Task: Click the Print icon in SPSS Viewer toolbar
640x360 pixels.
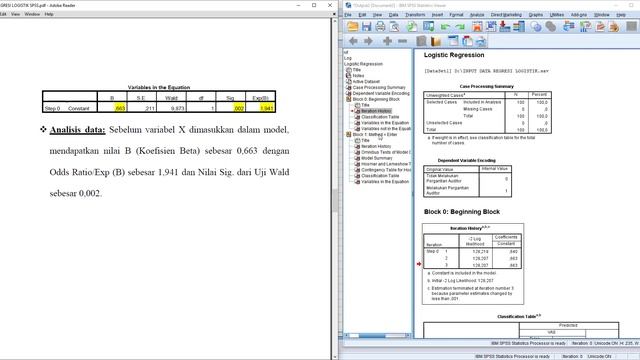Action: (x=380, y=27)
